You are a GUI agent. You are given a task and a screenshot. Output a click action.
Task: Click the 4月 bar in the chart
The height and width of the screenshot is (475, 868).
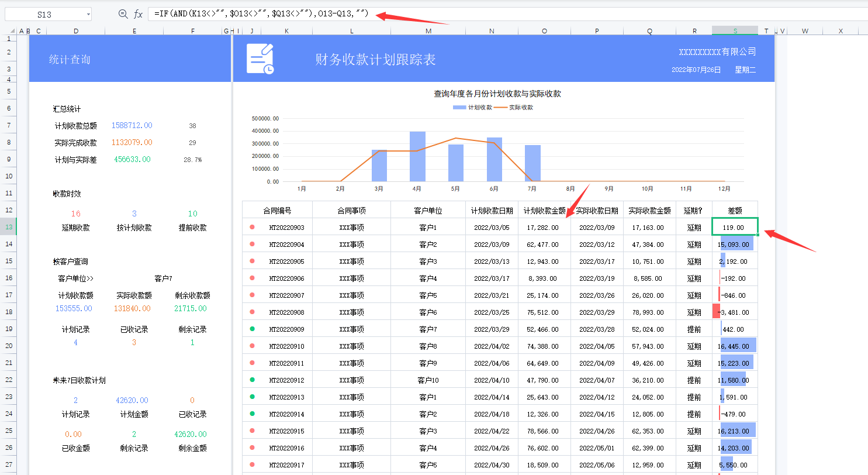point(417,157)
